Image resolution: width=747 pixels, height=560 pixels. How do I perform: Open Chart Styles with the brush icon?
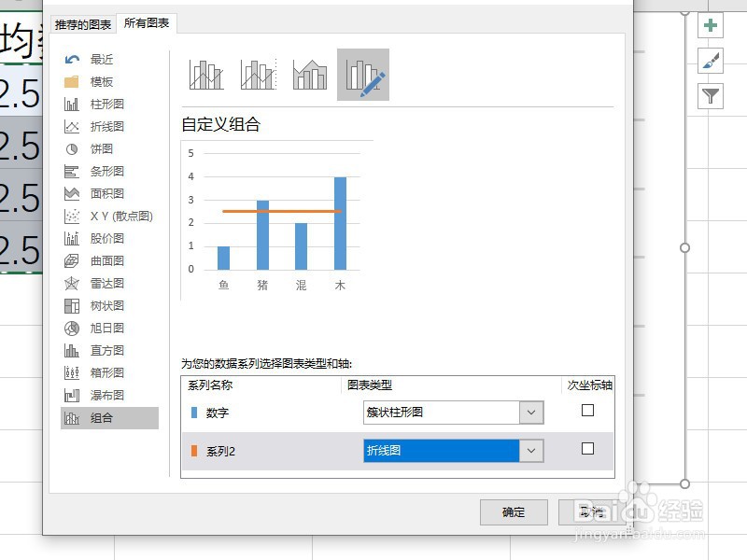coord(712,61)
